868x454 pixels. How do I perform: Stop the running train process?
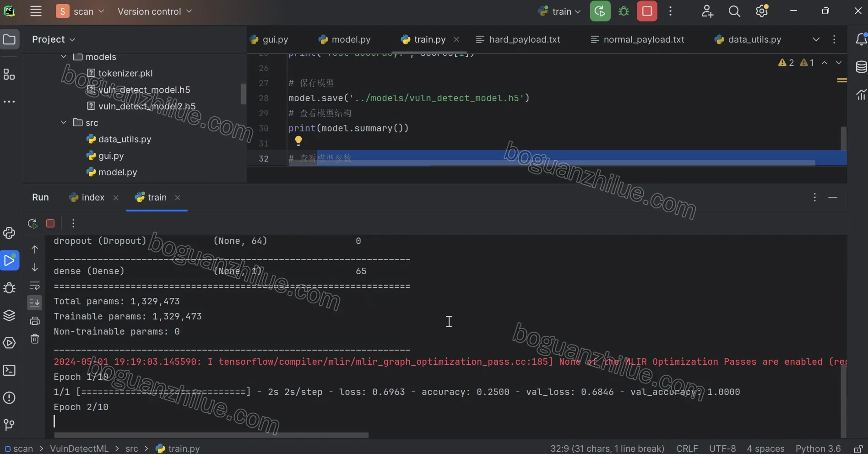[x=647, y=11]
